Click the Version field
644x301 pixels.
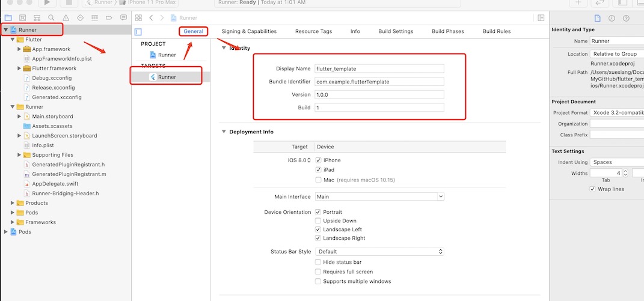379,94
